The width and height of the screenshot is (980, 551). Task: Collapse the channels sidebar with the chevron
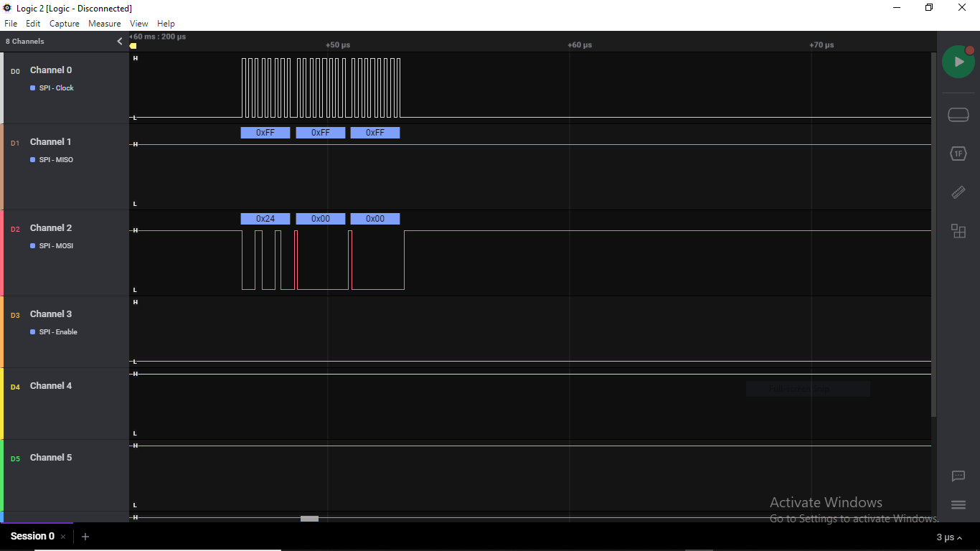point(120,42)
